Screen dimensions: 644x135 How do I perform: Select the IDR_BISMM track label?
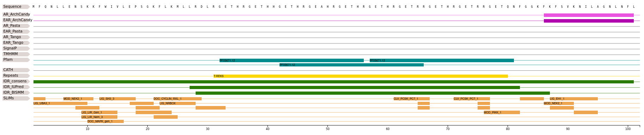pyautogui.click(x=16, y=93)
